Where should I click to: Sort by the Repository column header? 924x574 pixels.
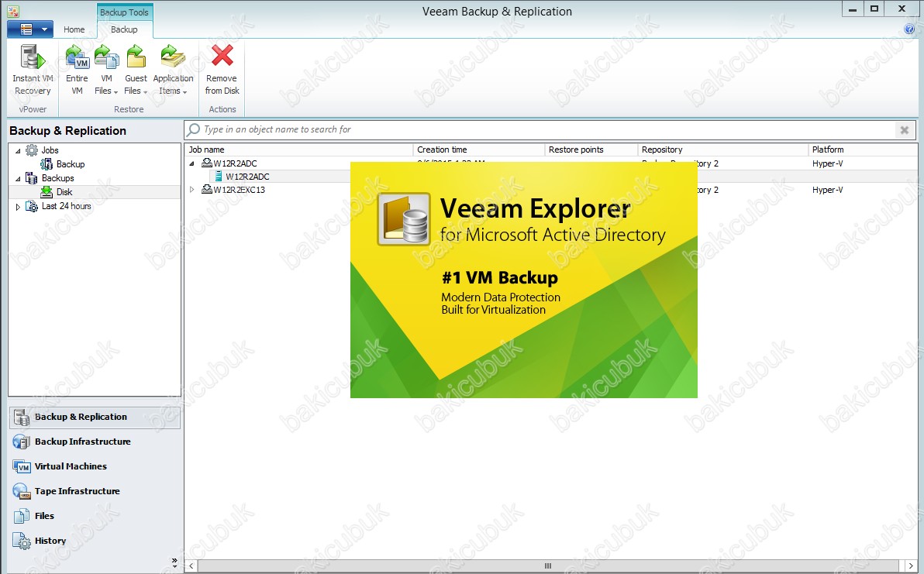click(722, 150)
